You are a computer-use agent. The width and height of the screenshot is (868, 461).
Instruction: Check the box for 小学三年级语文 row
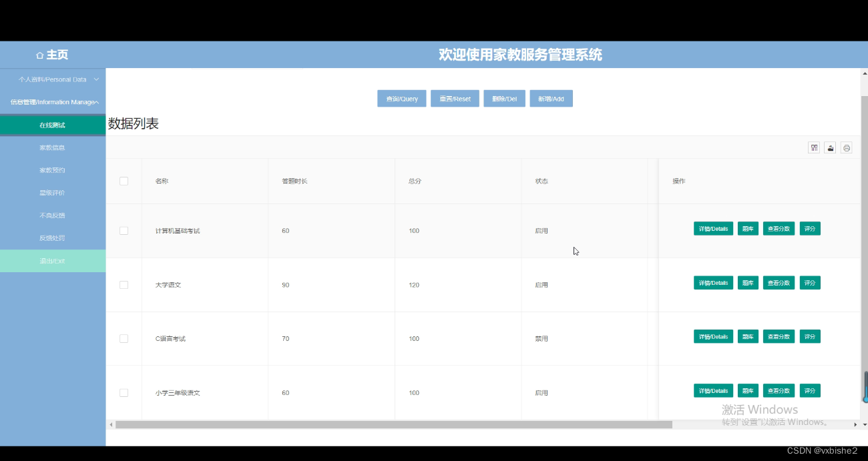click(x=124, y=393)
